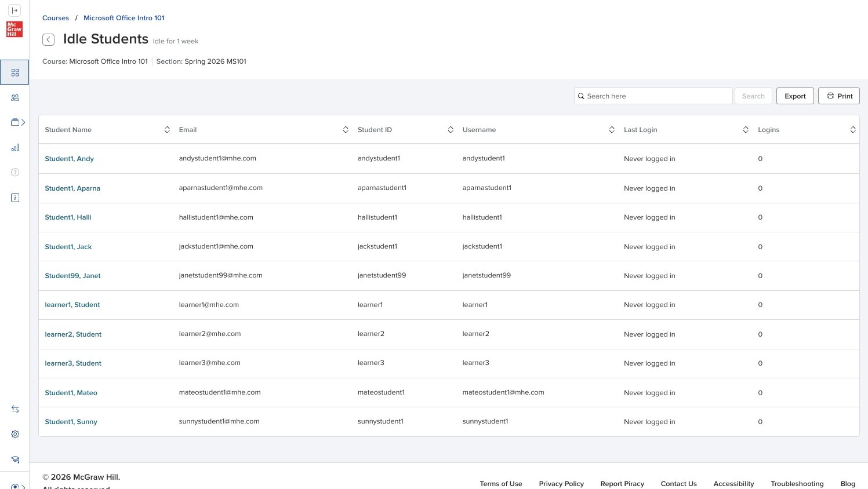Screen dimensions: 868x489
Task: Click Section: Spring 2026 MS101 text
Action: (201, 61)
